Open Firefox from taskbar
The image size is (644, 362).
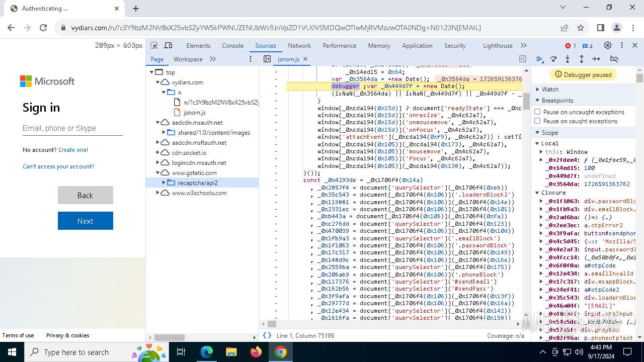click(256, 352)
